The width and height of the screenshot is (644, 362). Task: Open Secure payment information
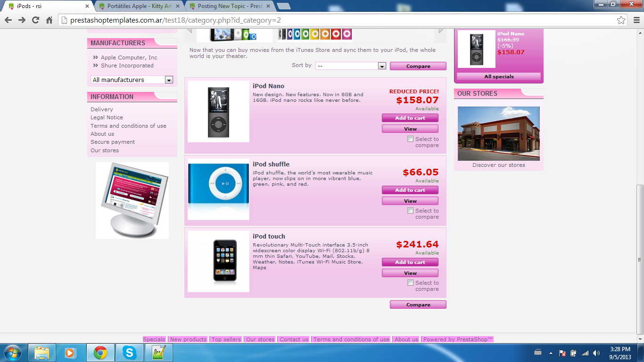tap(113, 142)
